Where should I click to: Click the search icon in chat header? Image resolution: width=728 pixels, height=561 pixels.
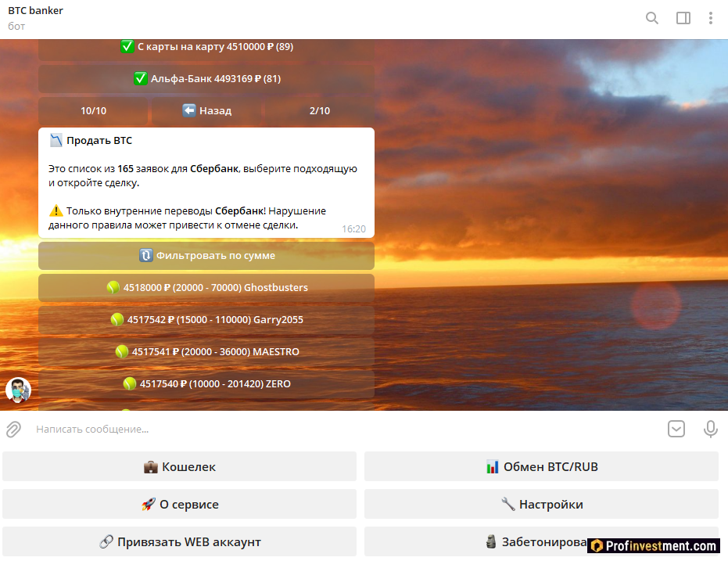(x=651, y=18)
